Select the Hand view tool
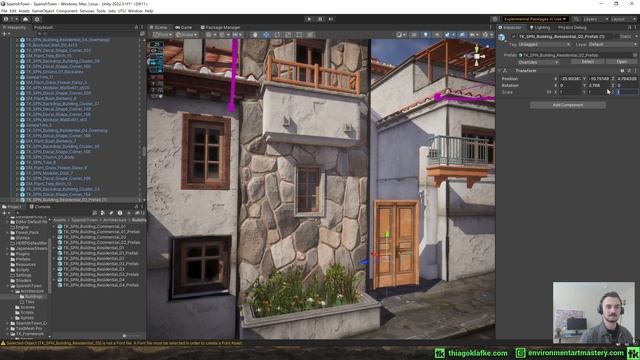 (255, 35)
